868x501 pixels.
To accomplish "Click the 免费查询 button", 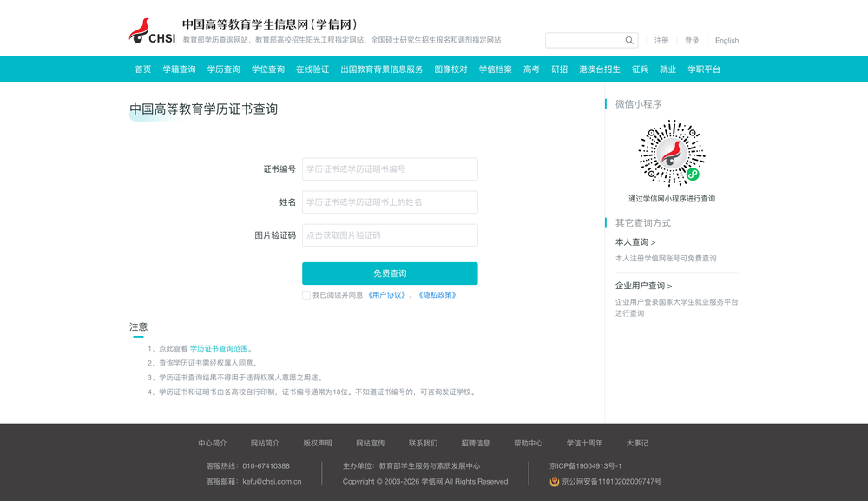I will [390, 274].
